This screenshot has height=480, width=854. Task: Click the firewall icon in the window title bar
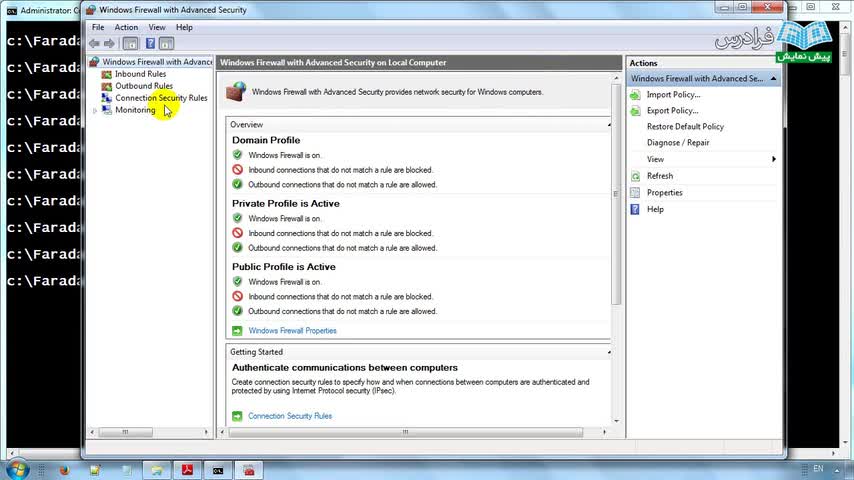point(91,10)
